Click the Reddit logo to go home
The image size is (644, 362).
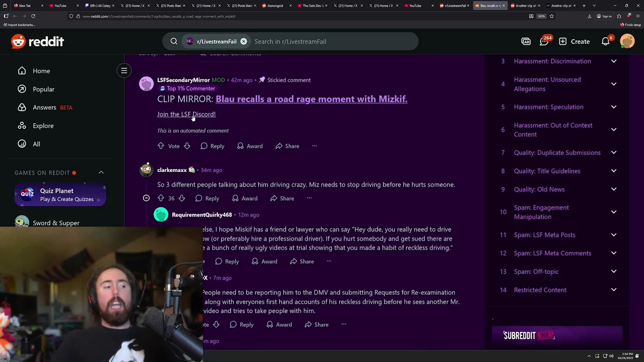(38, 41)
